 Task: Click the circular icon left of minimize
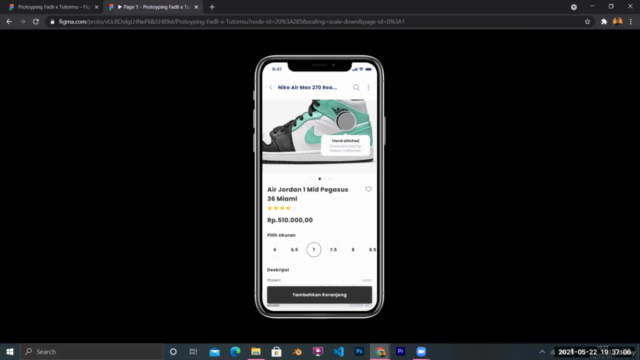pos(574,7)
